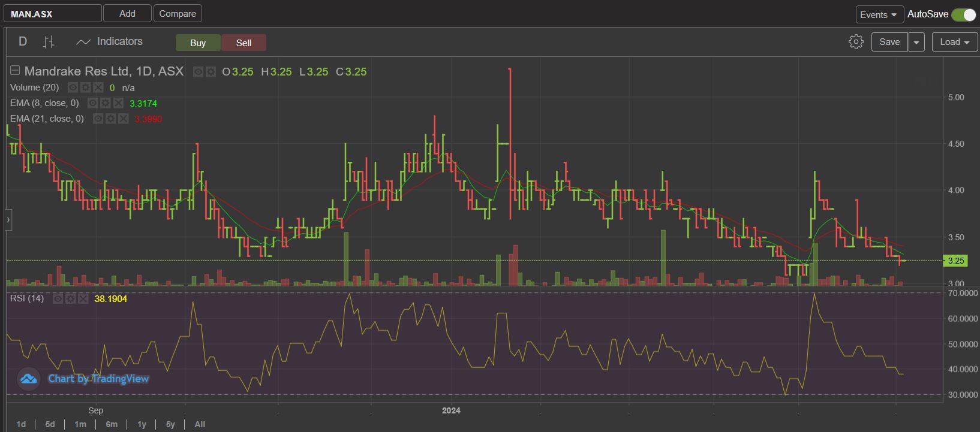Select the 5y time range
Screen dimensions: 980x432
point(170,424)
